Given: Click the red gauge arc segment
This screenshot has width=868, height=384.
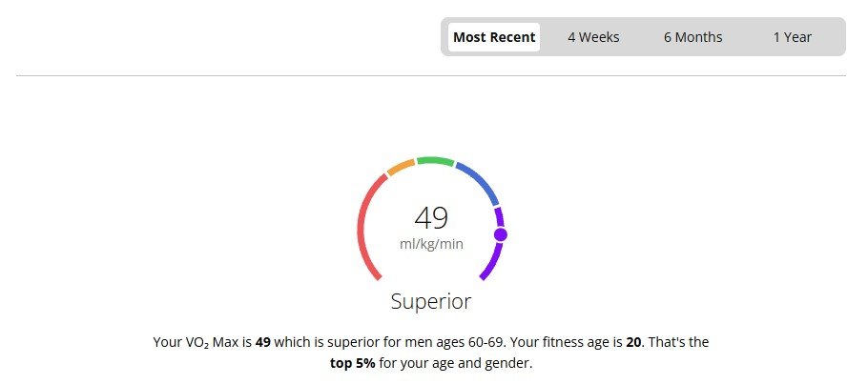Looking at the screenshot, I should 362,229.
